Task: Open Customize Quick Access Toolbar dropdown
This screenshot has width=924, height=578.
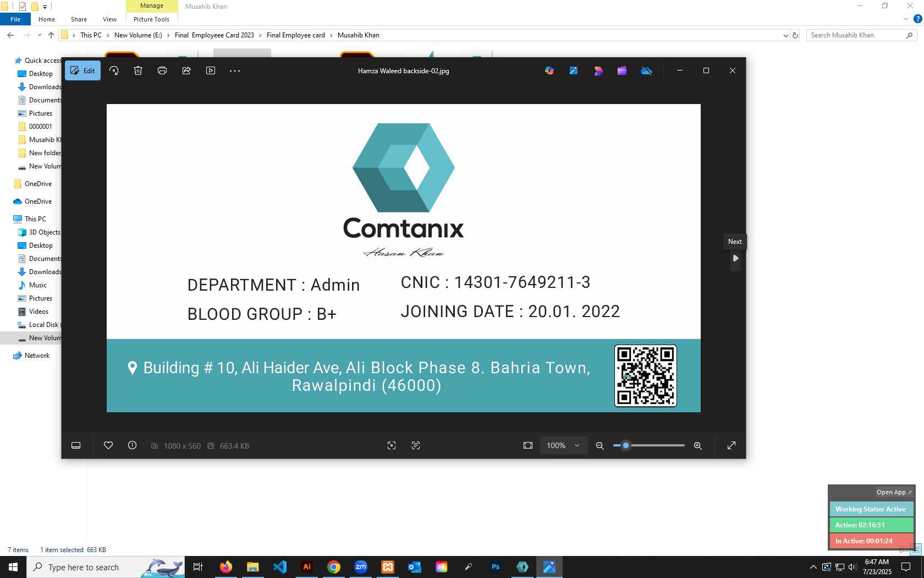Action: tap(45, 7)
